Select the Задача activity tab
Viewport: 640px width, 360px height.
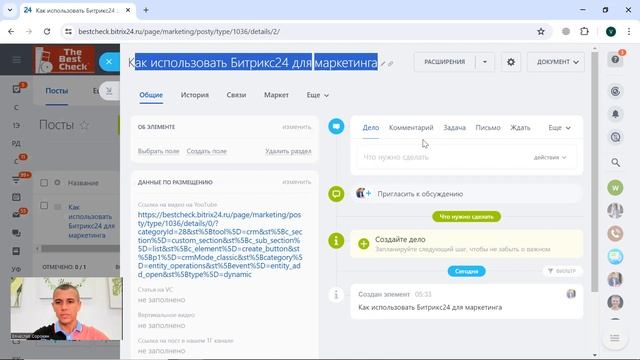(454, 128)
